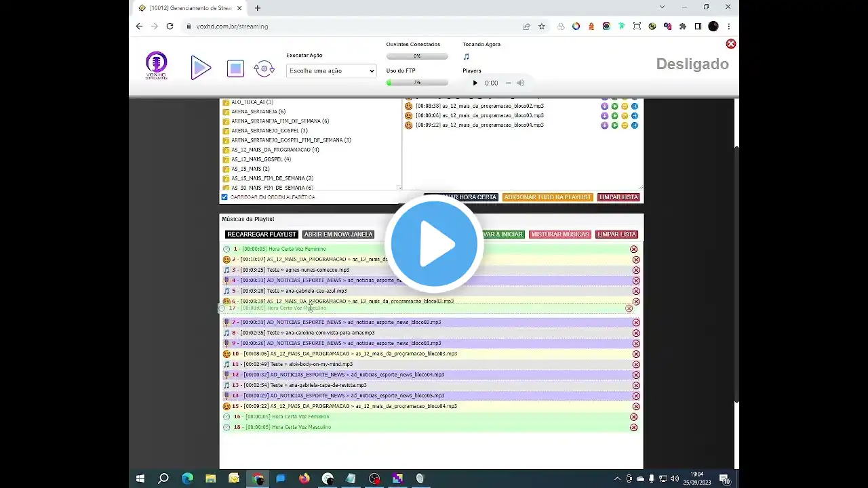Viewport: 868px width, 488px height.
Task: Click the green play icon for bloco02.mp3 file
Action: point(614,106)
